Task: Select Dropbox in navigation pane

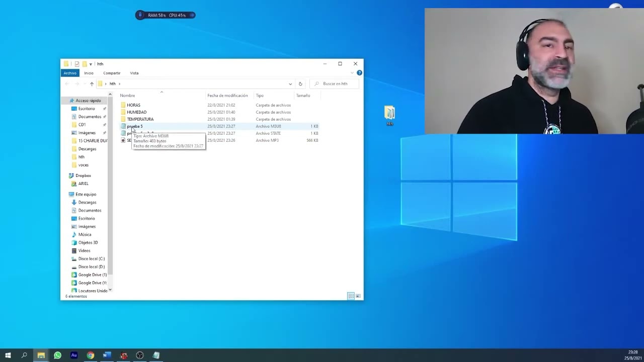Action: [83, 175]
